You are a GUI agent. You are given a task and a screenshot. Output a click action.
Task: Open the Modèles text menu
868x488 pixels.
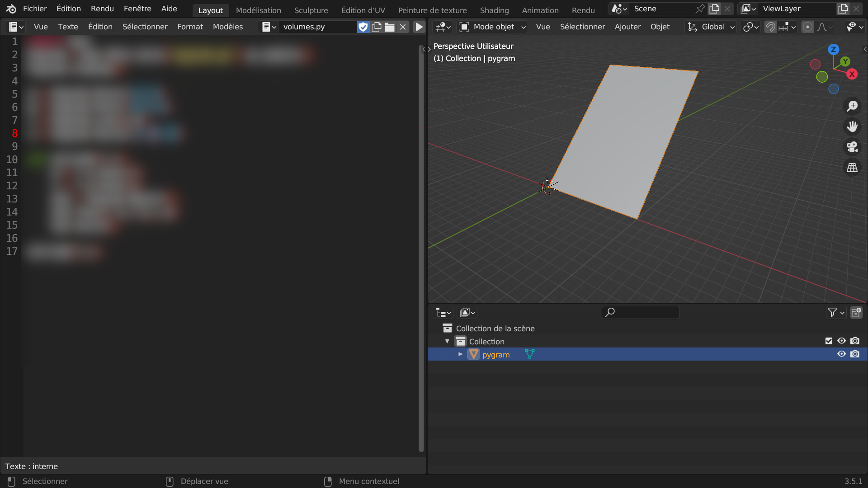(x=228, y=27)
